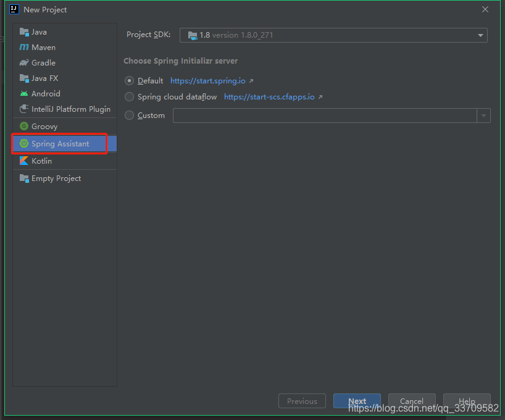The image size is (505, 420).
Task: Choose Gradle project type
Action: click(x=65, y=63)
